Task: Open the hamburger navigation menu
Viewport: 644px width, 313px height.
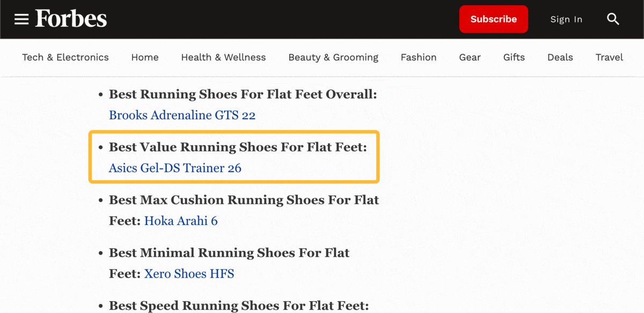Action: pyautogui.click(x=21, y=19)
